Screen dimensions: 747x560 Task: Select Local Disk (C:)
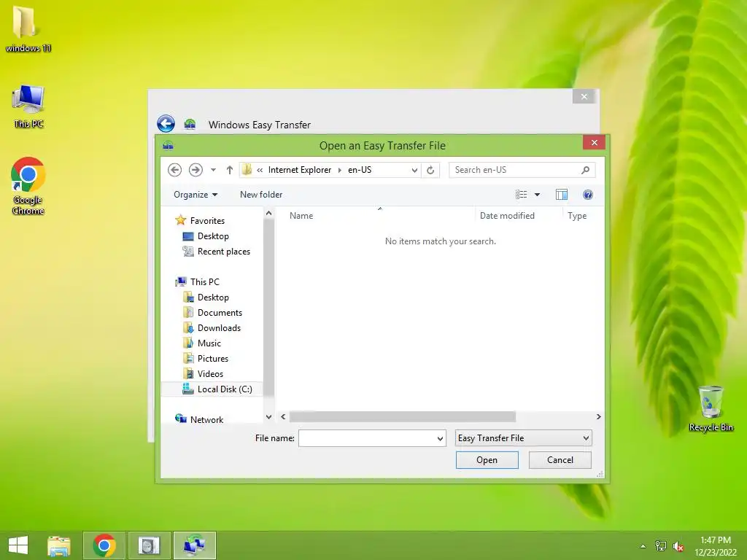212,389
